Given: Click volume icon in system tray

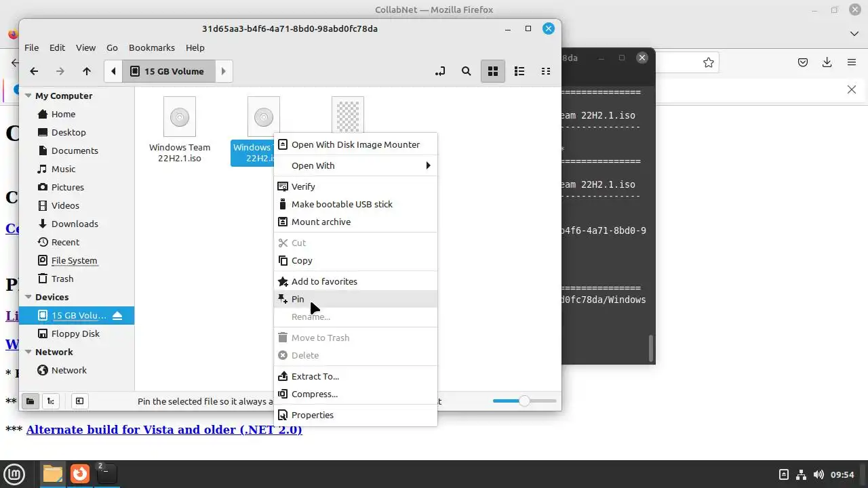Looking at the screenshot, I should pos(818,474).
